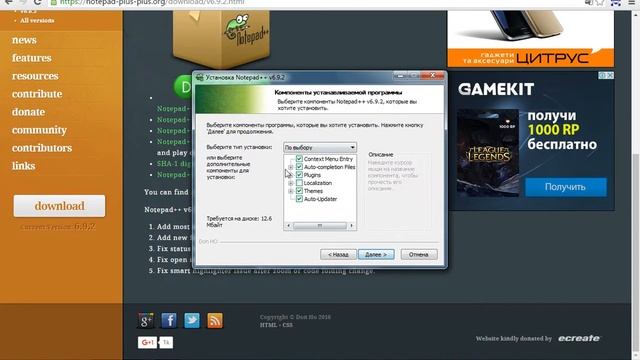Image resolution: width=640 pixels, height=360 pixels.
Task: Expand the Themes tree node
Action: (291, 191)
